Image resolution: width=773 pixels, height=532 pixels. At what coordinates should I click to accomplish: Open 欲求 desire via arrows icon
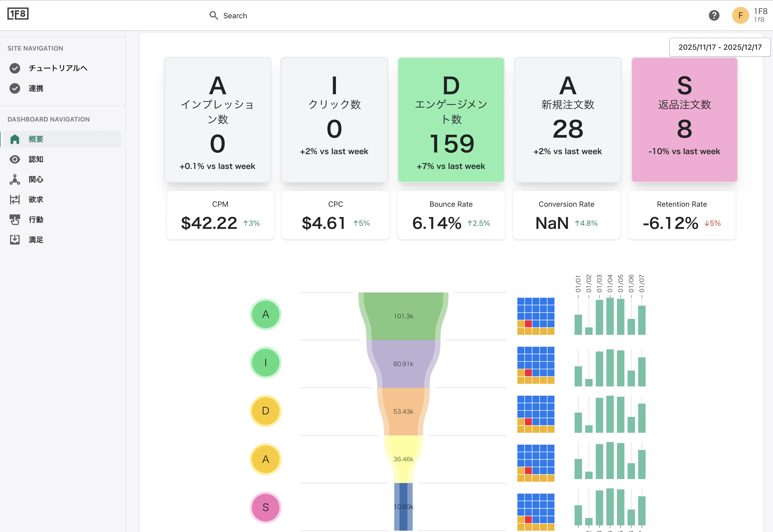tap(15, 200)
